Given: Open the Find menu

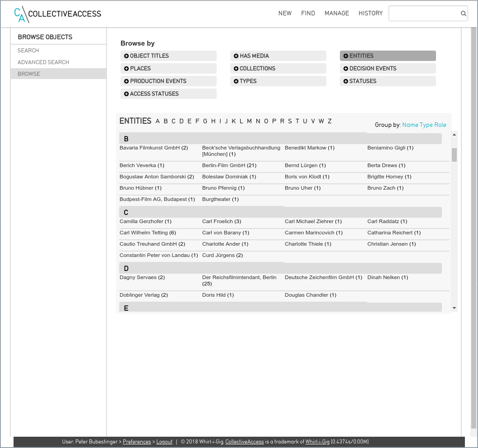Looking at the screenshot, I should tap(308, 14).
